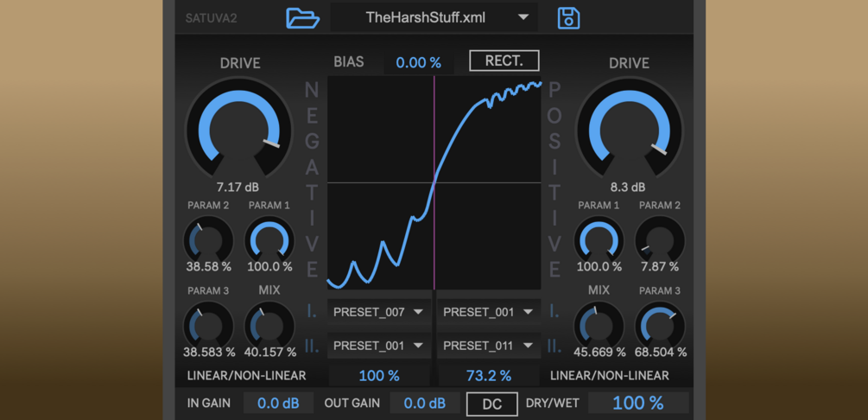
Task: Open TheHarshStuff.xml preset dropdown
Action: tap(434, 17)
